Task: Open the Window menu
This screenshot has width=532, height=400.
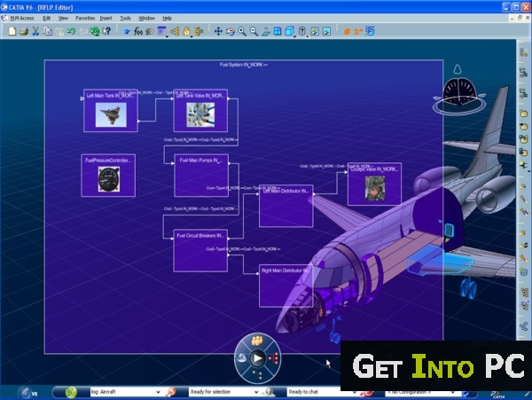Action: (x=146, y=19)
